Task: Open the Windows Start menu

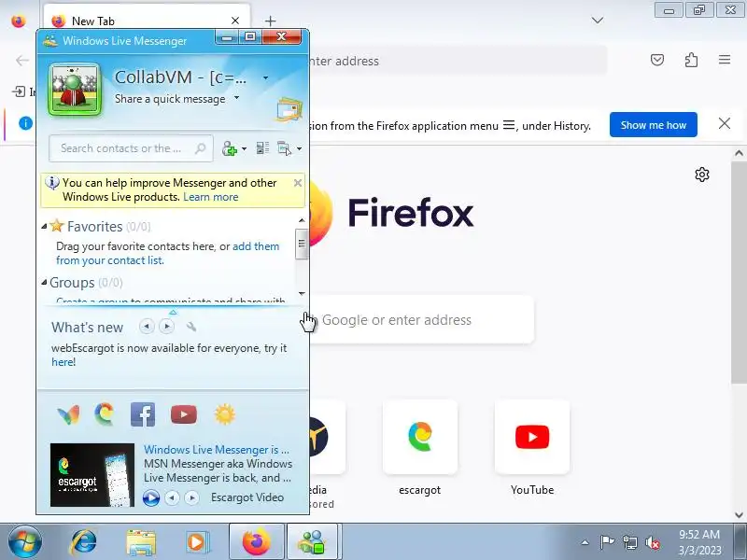Action: [24, 542]
